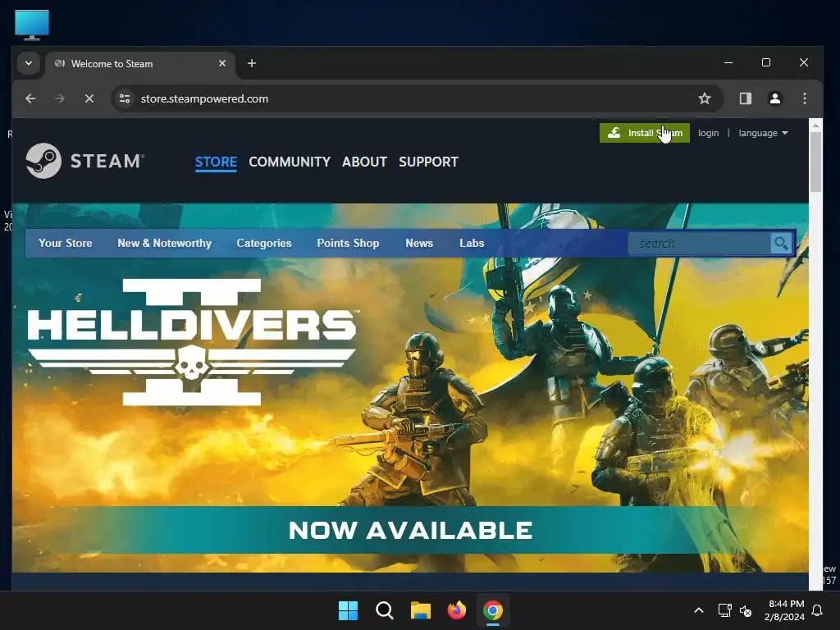
Task: Open Chrome three-dot menu
Action: 804,98
